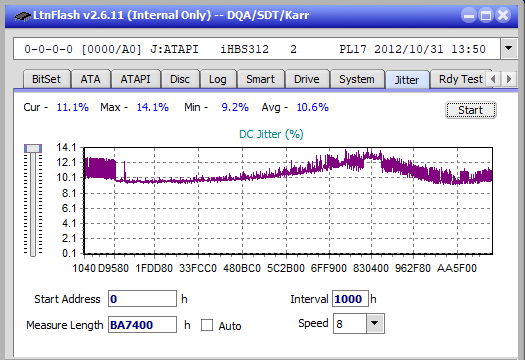Close the LtnFlash window
This screenshot has height=360, width=525.
point(503,15)
